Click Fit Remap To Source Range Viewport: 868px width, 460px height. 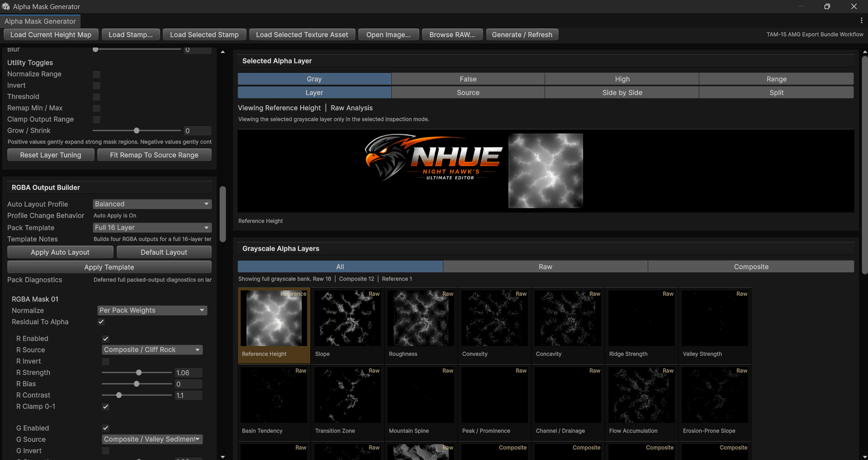click(154, 155)
